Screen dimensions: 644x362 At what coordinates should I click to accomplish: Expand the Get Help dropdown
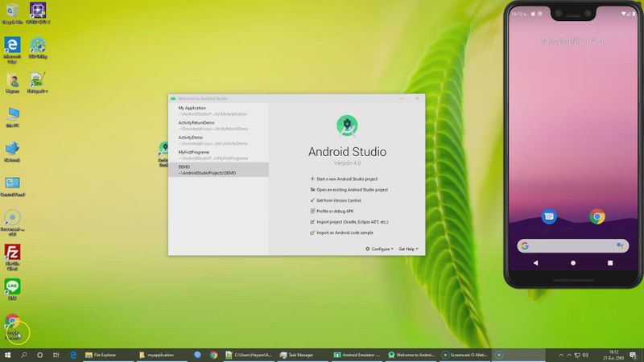point(408,249)
